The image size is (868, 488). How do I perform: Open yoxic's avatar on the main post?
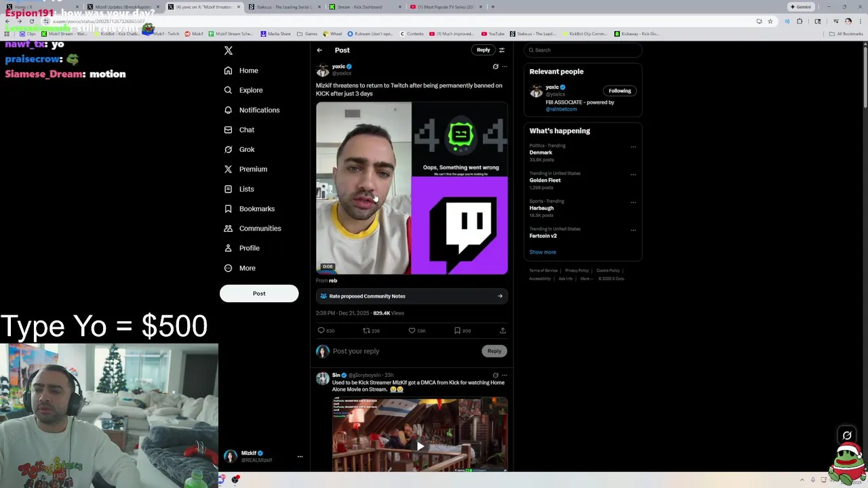323,70
